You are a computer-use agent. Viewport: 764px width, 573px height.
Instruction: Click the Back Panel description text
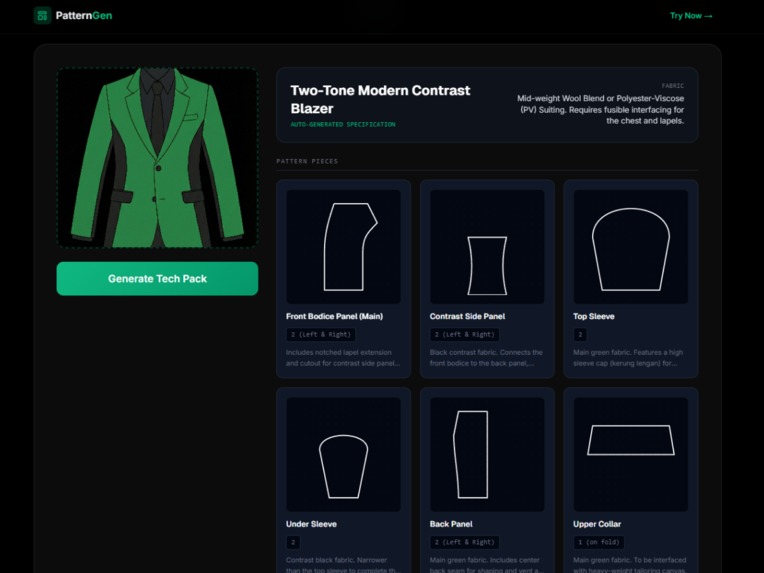[486, 565]
